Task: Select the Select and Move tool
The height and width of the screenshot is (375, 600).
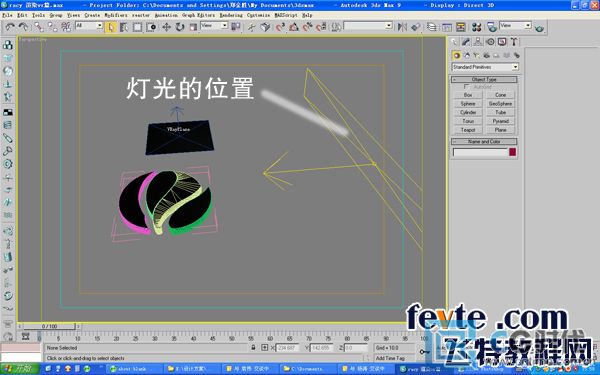Action: pos(166,27)
